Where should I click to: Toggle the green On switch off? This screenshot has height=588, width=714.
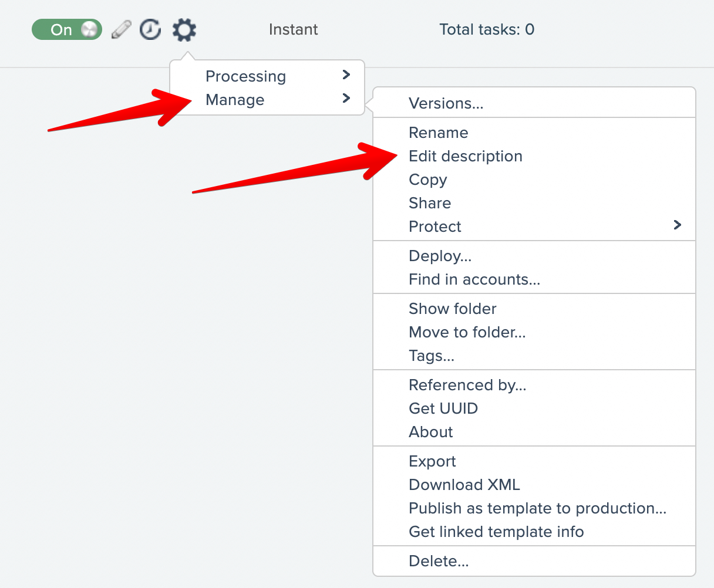coord(66,29)
